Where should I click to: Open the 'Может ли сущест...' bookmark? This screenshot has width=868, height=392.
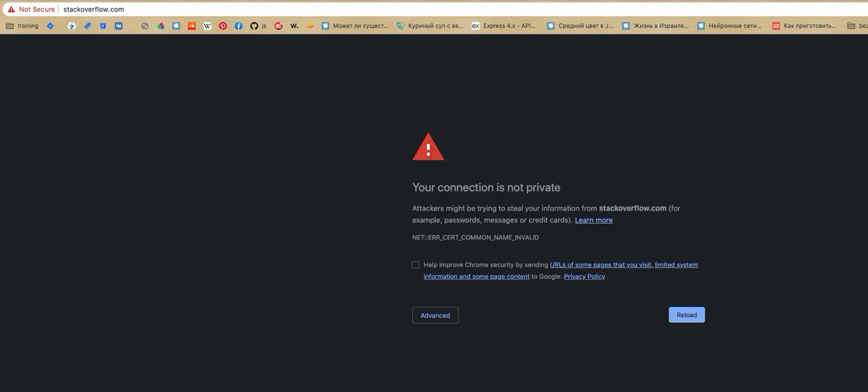coord(355,26)
